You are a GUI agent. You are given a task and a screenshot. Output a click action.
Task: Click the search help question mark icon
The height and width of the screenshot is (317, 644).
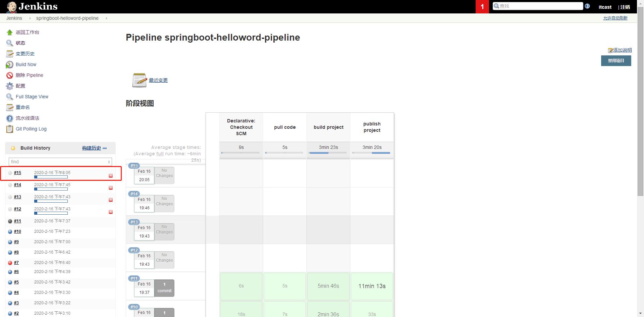click(x=587, y=6)
